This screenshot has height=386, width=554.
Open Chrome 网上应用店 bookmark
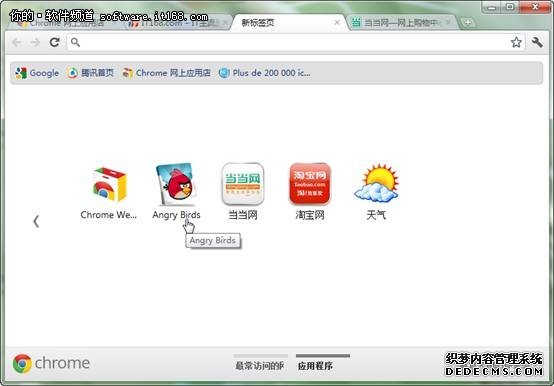click(166, 73)
